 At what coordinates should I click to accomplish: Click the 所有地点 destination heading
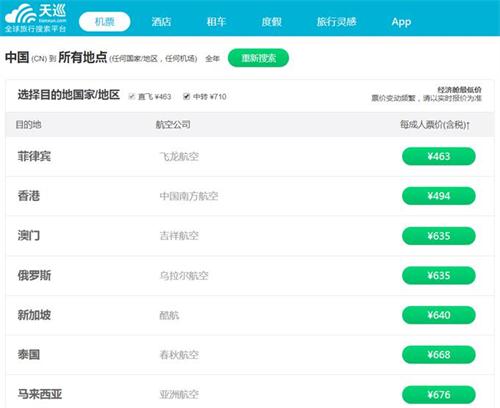83,57
